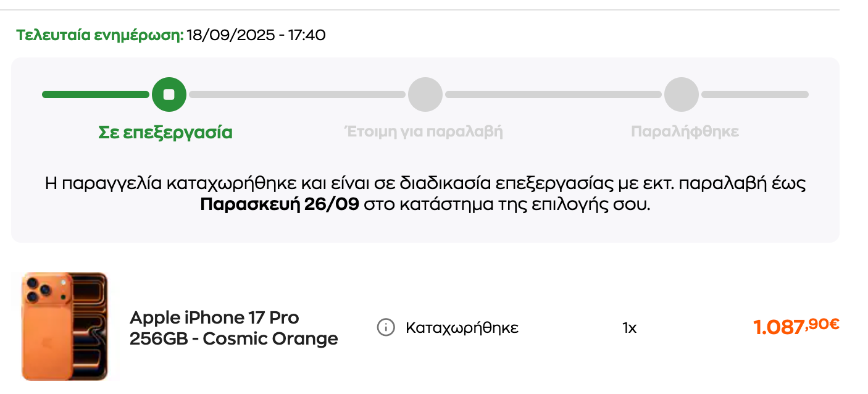Click the green completed progress bar segment

point(96,94)
